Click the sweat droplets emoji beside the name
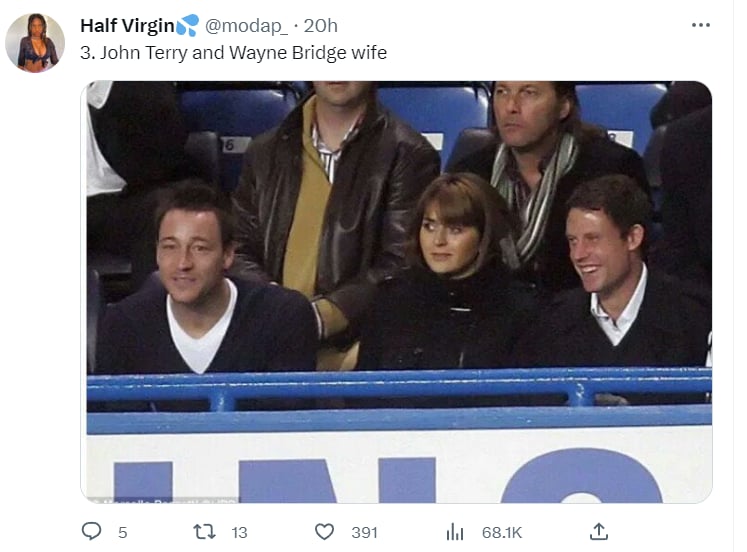The height and width of the screenshot is (552, 747). [x=187, y=25]
